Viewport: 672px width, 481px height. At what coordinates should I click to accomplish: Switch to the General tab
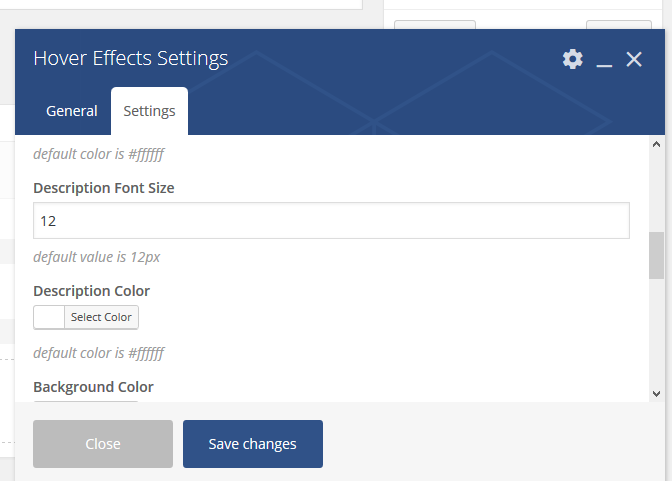72,111
